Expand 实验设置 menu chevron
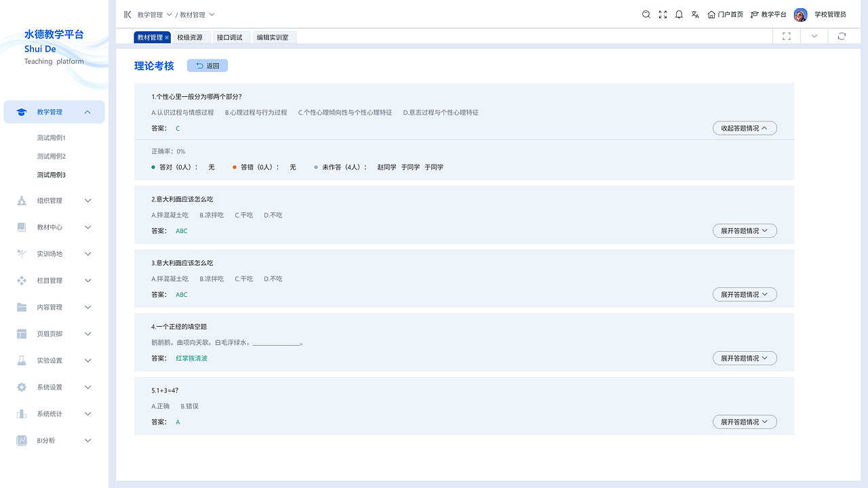868x488 pixels. click(87, 361)
